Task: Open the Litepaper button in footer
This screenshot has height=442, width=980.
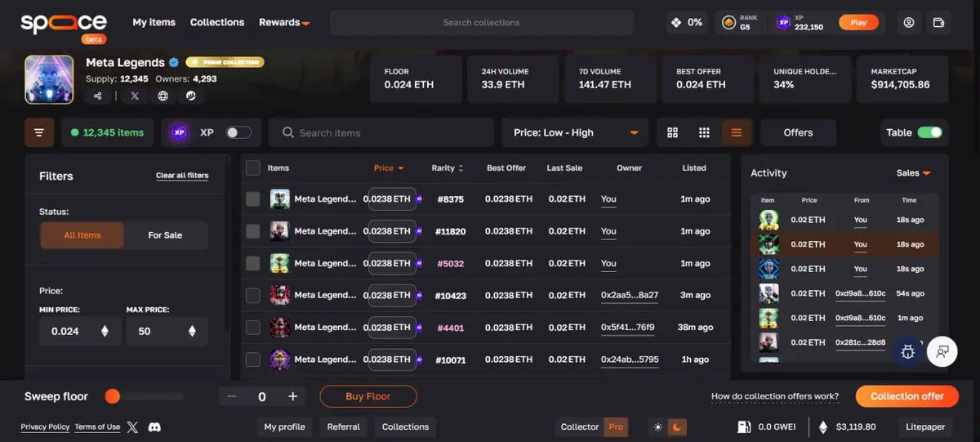Action: (x=925, y=426)
